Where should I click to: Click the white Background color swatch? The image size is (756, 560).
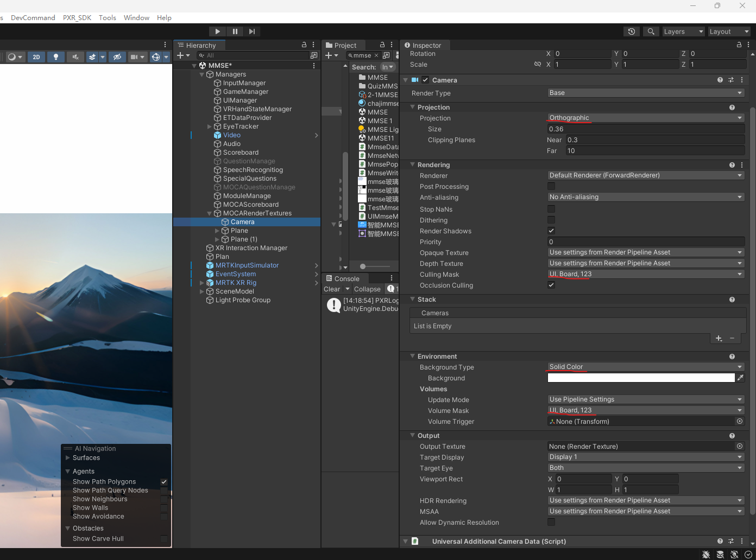[x=641, y=378]
